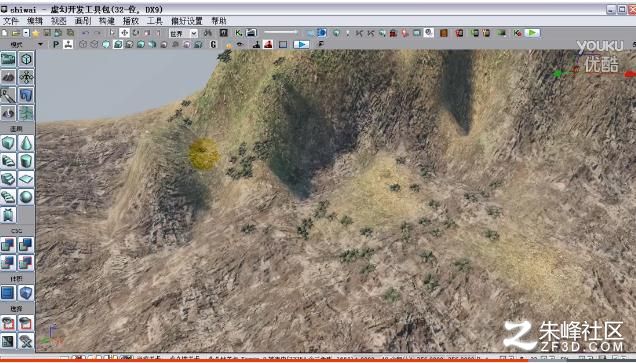Select the Cube brush builder

8,143
